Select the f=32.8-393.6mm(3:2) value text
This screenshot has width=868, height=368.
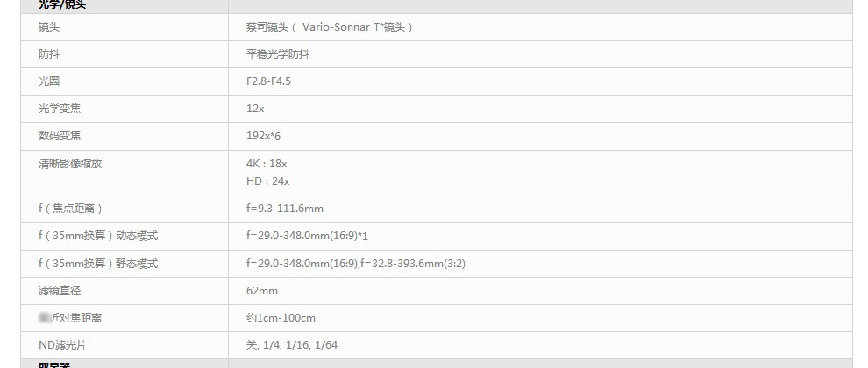pyautogui.click(x=413, y=264)
